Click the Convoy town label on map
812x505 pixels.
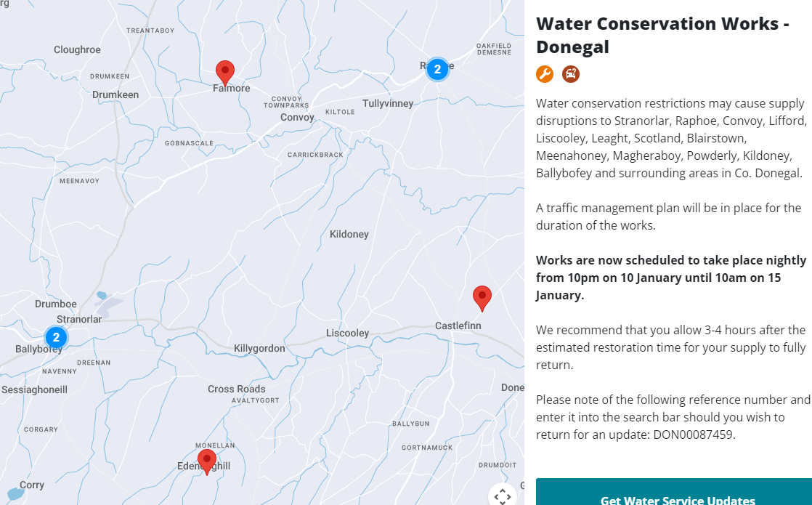(297, 117)
